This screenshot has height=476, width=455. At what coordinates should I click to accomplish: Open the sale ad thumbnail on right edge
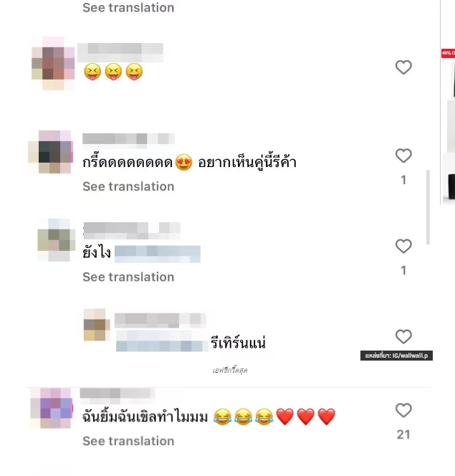coord(448,126)
